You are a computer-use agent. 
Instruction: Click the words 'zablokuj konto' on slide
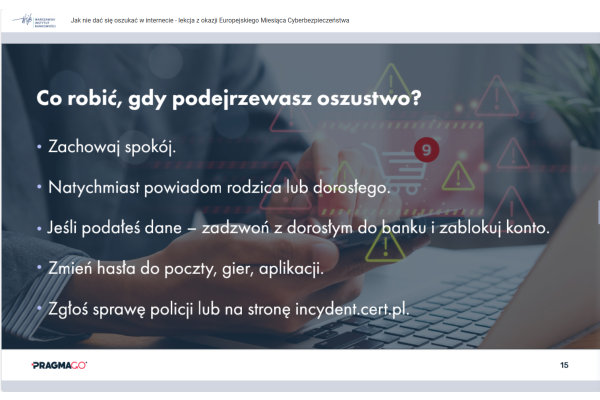[497, 227]
